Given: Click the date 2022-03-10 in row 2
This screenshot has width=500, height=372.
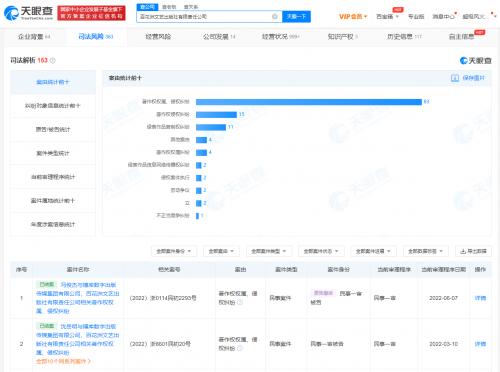Looking at the screenshot, I should [443, 344].
